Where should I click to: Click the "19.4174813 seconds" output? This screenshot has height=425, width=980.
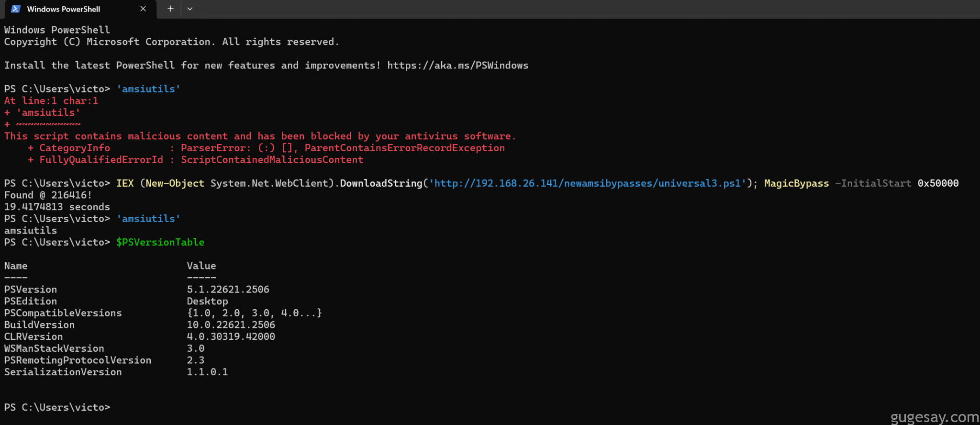57,207
